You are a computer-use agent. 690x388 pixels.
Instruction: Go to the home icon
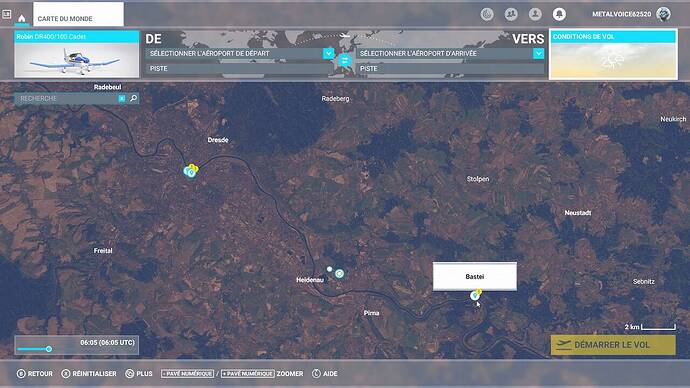click(21, 18)
